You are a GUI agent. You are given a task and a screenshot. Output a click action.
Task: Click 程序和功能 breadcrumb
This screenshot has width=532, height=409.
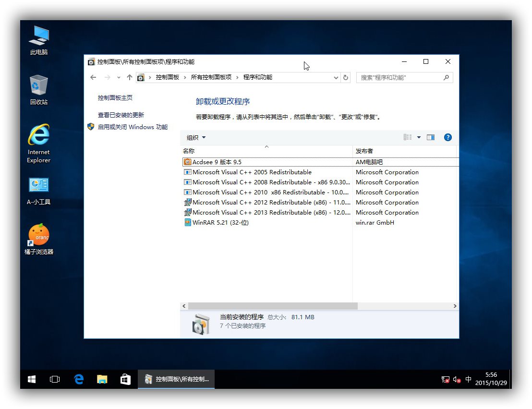coord(257,77)
